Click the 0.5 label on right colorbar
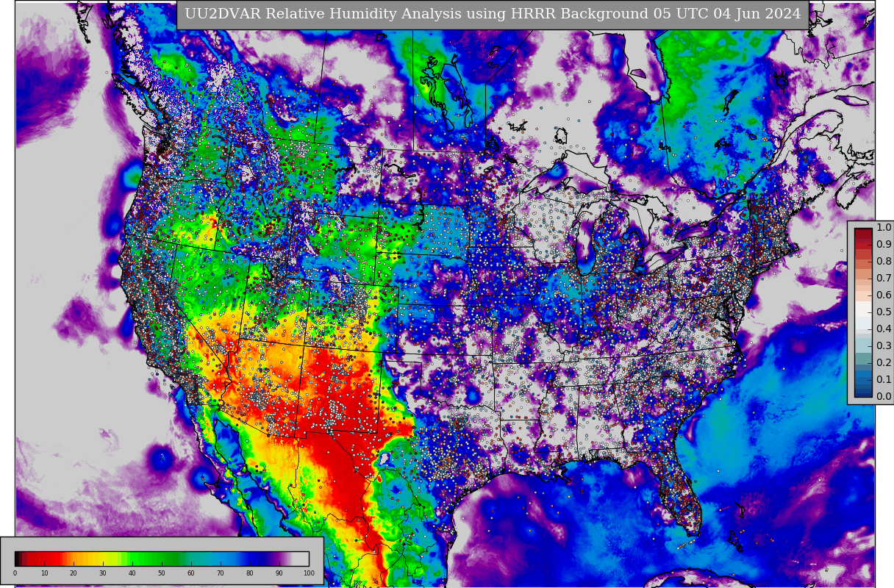894x588 pixels. click(884, 312)
